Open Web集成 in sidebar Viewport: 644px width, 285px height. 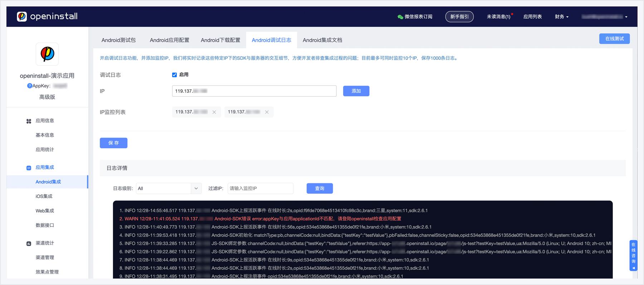point(45,211)
